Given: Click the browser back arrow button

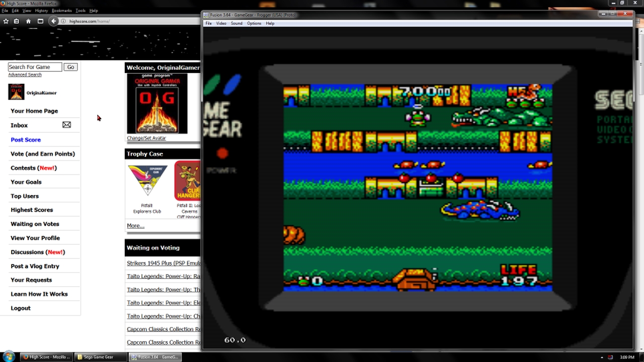Looking at the screenshot, I should click(x=54, y=21).
